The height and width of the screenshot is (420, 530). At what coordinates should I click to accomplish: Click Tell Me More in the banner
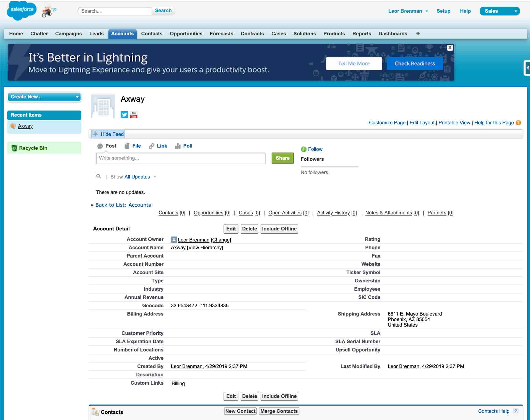tap(354, 64)
